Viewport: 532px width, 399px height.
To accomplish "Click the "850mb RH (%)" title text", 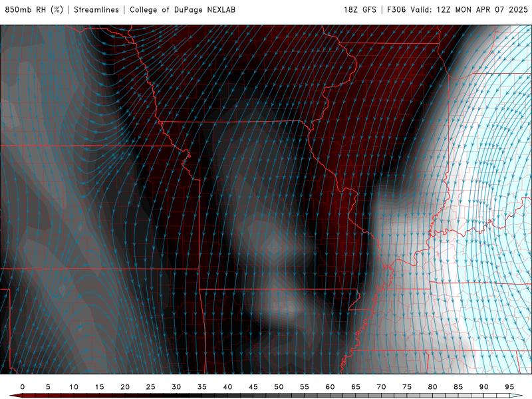I will tap(34, 9).
